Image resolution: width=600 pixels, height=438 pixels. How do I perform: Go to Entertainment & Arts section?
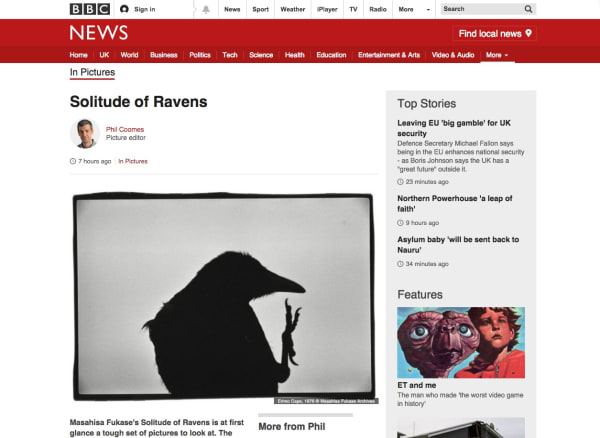[x=389, y=55]
